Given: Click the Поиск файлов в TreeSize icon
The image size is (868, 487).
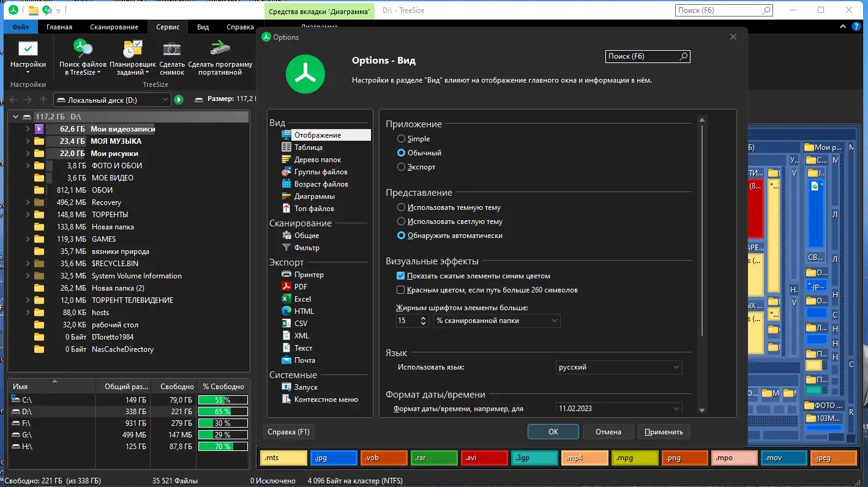Looking at the screenshot, I should pyautogui.click(x=83, y=48).
